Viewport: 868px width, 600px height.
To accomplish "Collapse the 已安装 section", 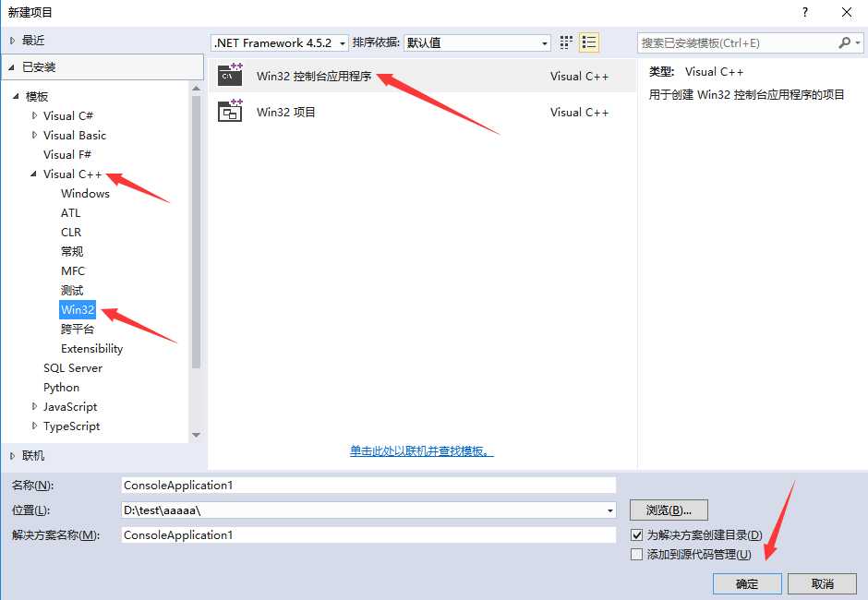I will (x=12, y=67).
